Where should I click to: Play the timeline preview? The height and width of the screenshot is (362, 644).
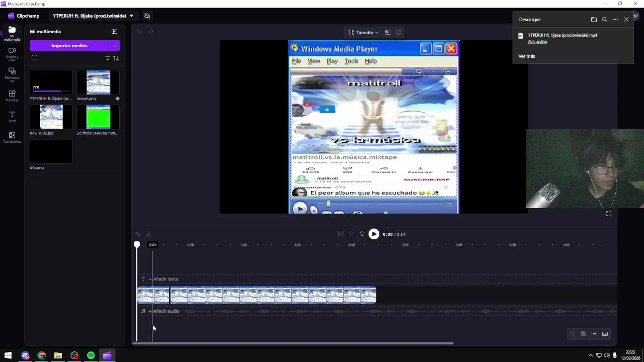[374, 234]
